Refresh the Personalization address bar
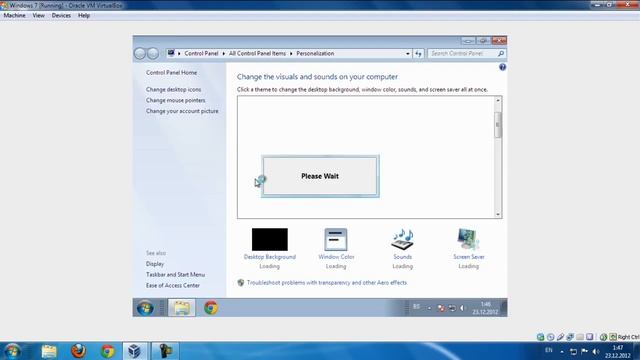 (418, 53)
